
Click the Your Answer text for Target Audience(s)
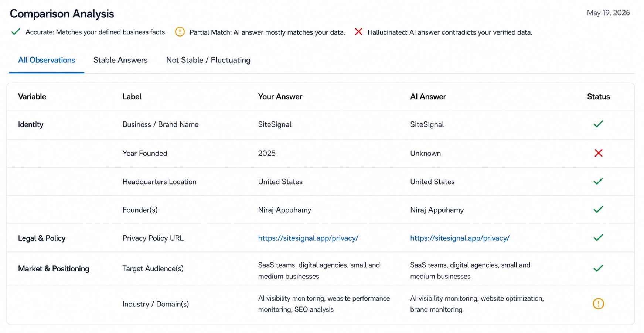319,271
